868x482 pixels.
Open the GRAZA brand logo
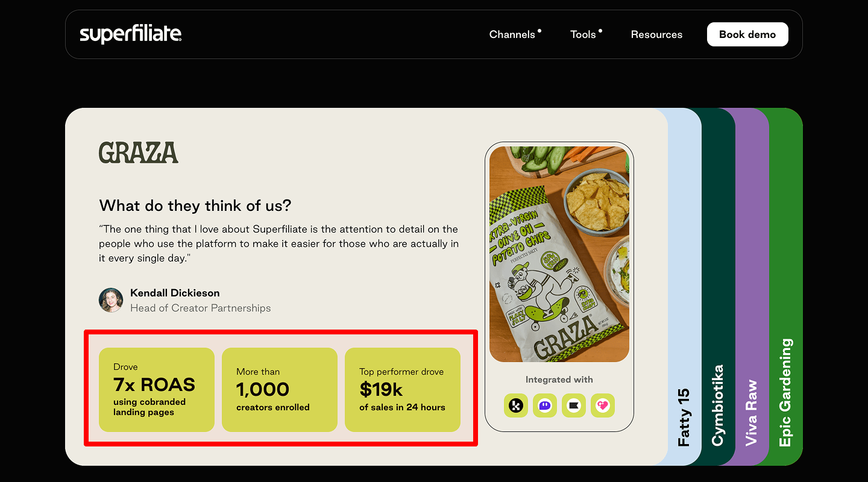tap(138, 152)
